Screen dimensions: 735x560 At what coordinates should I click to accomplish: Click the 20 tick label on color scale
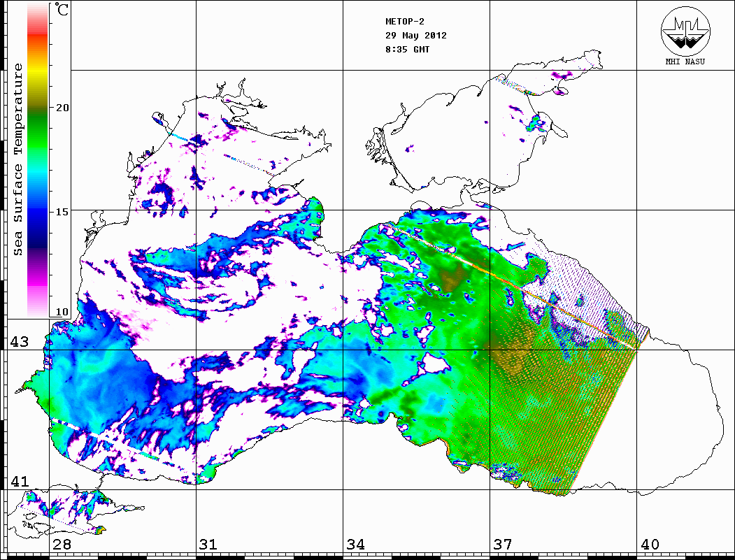click(62, 108)
